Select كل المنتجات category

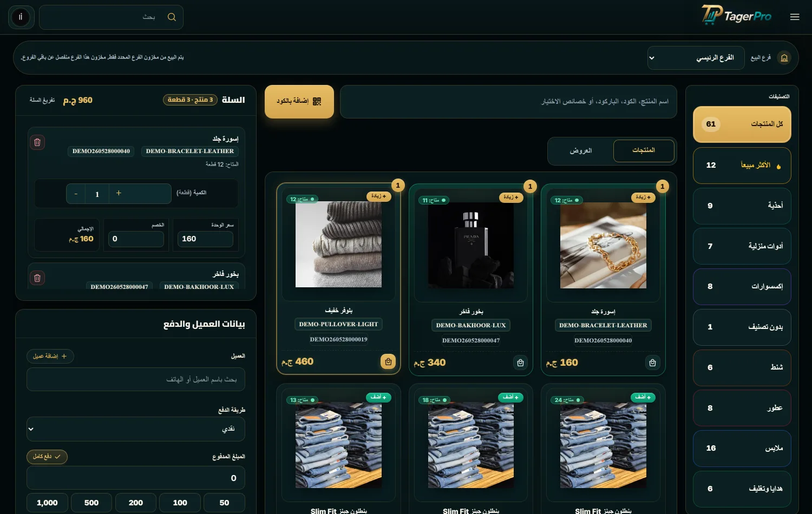point(742,124)
